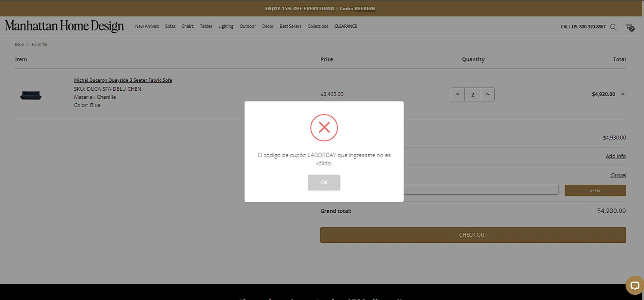This screenshot has height=300, width=644.
Task: Open the Decor menu
Action: click(268, 26)
